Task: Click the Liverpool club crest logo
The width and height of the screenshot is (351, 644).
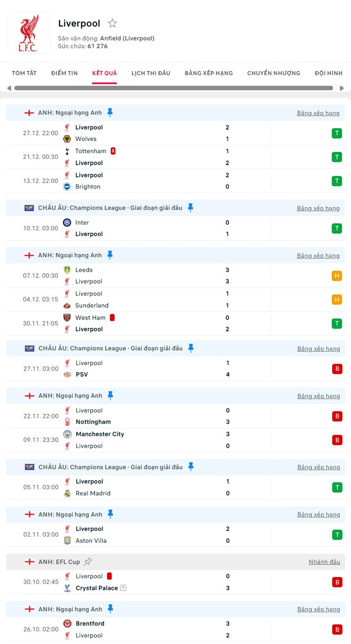Action: (28, 33)
